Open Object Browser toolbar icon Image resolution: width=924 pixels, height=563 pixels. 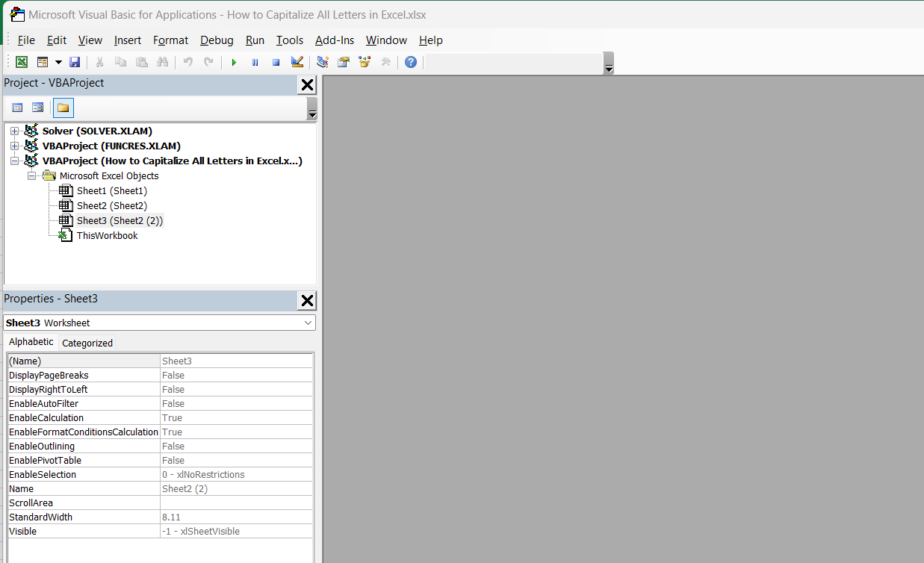pyautogui.click(x=365, y=62)
